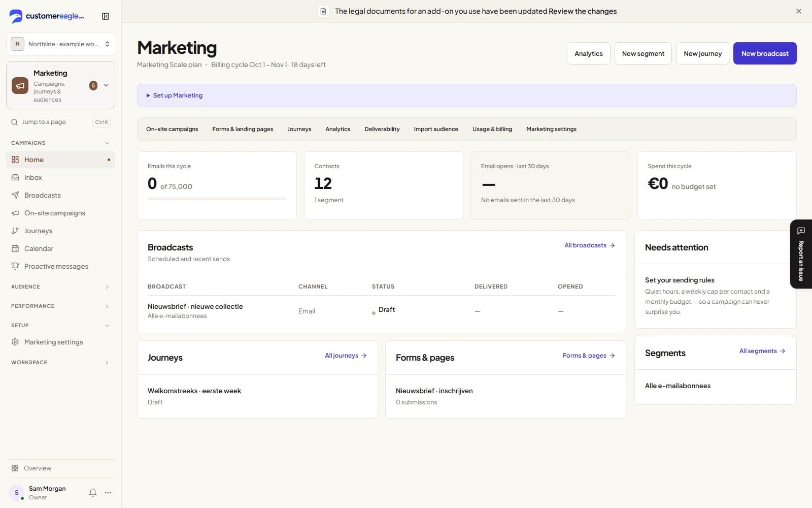Open the All broadcasts link

[590, 245]
